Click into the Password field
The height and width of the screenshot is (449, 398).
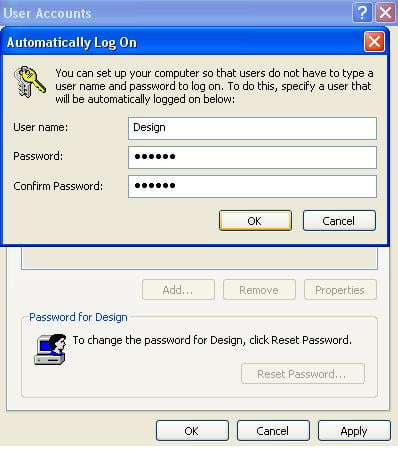pyautogui.click(x=252, y=157)
